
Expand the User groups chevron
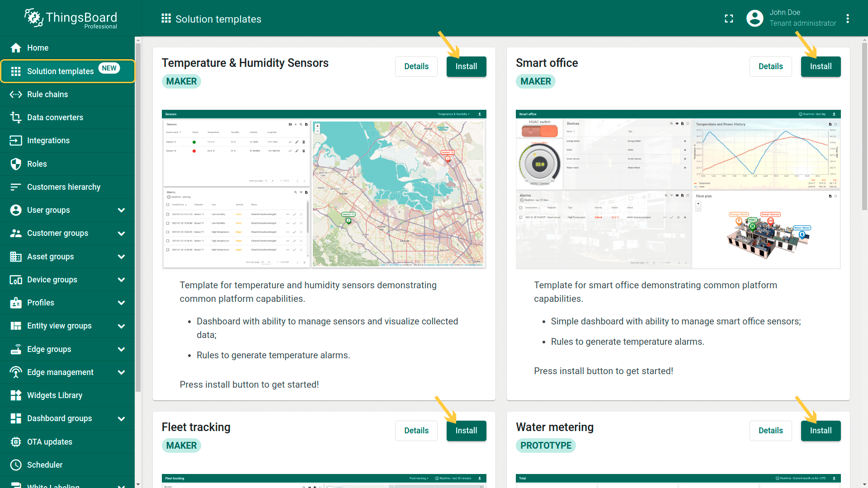click(x=121, y=210)
